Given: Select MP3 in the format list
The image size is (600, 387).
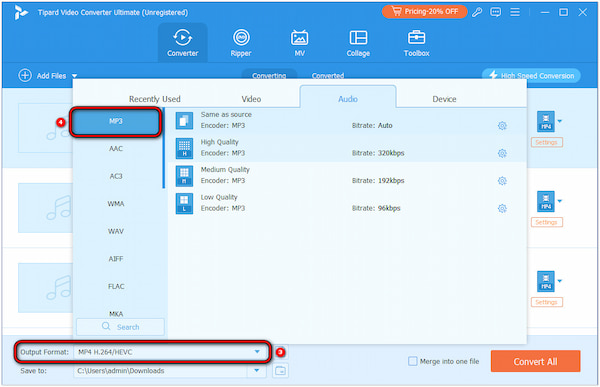Looking at the screenshot, I should point(116,121).
